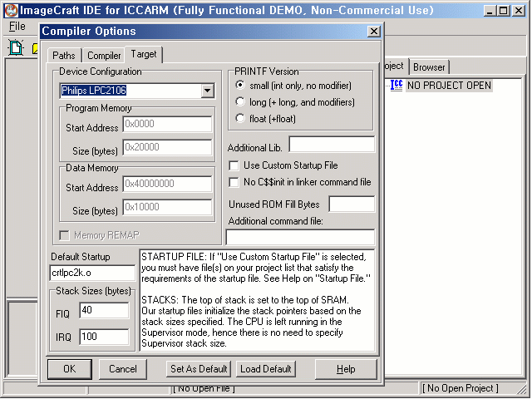Enable Use Custom Startup File checkbox
Image resolution: width=532 pixels, height=399 pixels.
[234, 165]
